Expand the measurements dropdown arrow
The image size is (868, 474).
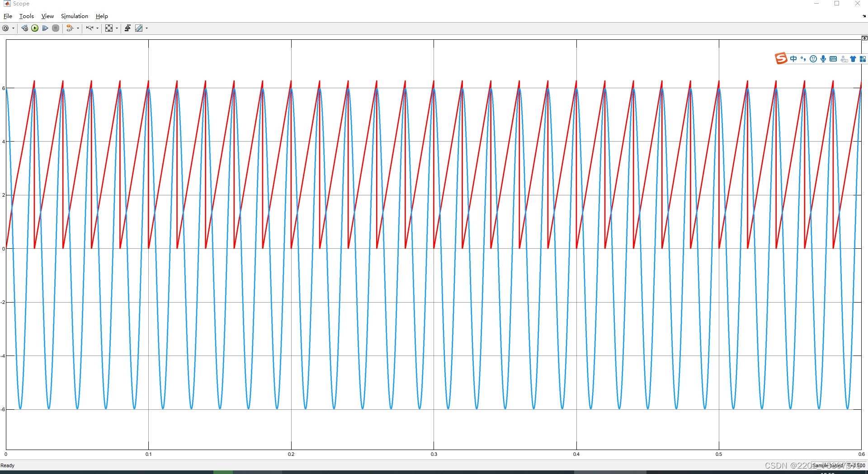[x=146, y=28]
